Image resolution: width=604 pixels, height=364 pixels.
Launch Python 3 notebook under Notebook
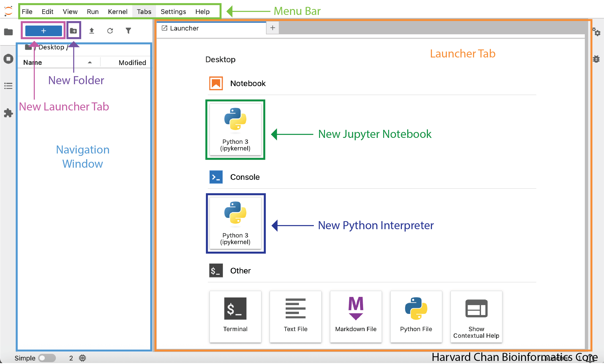coord(235,129)
